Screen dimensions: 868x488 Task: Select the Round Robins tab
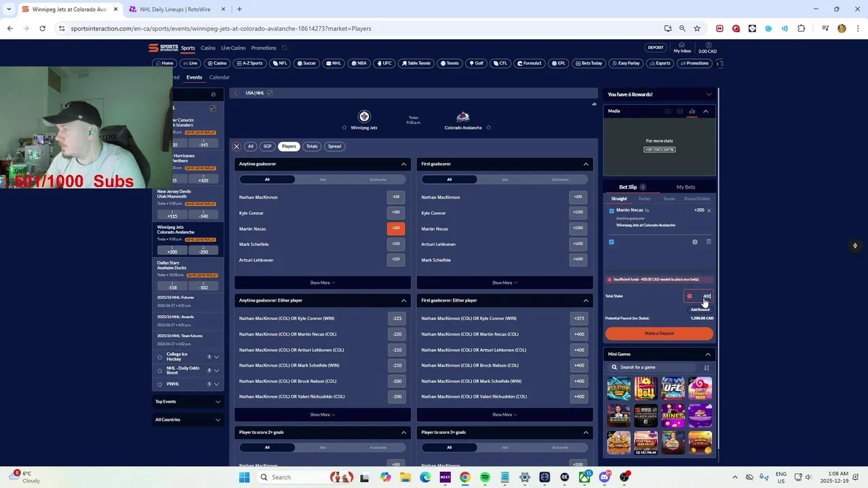697,199
